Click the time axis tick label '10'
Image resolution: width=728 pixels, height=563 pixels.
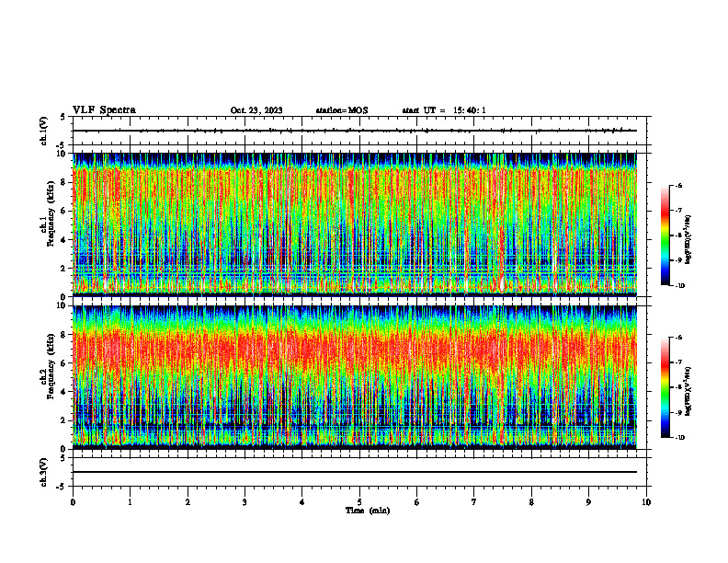pos(646,502)
